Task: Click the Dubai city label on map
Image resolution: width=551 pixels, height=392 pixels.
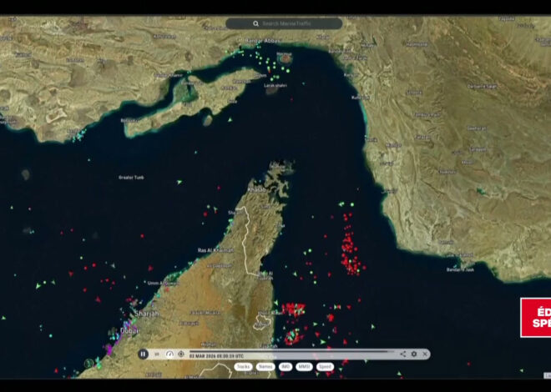Action: pyautogui.click(x=129, y=330)
